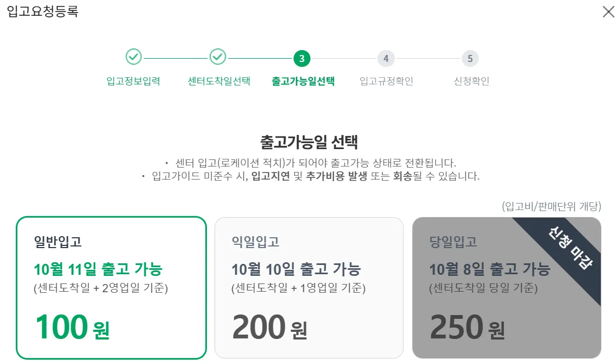Click the completed step 2 checkmark icon
616x364 pixels.
[218, 57]
